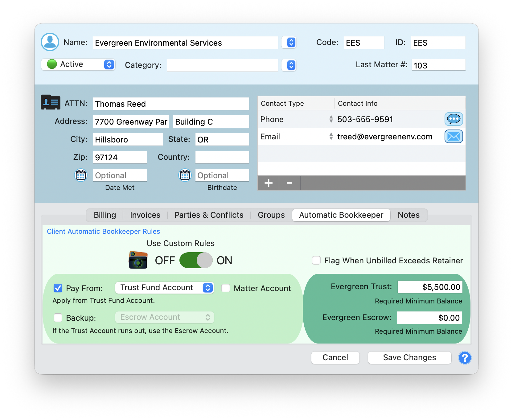Viewport: 513px width, 420px height.
Task: Open Client Automatic Bookkeeper Rules link
Action: tap(103, 231)
